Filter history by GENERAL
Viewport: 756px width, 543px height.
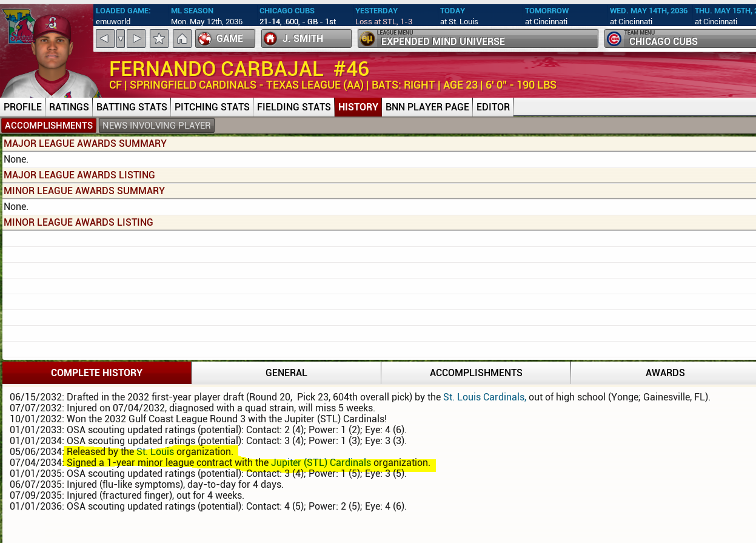(x=286, y=373)
